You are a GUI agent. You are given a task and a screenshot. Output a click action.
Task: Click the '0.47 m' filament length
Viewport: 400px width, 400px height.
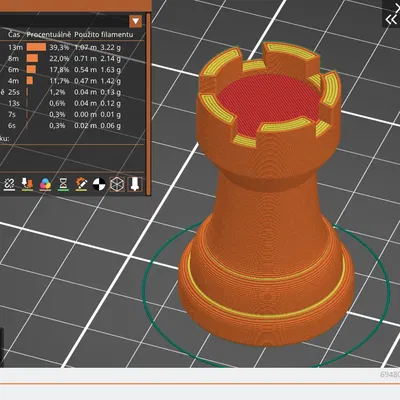tap(85, 81)
